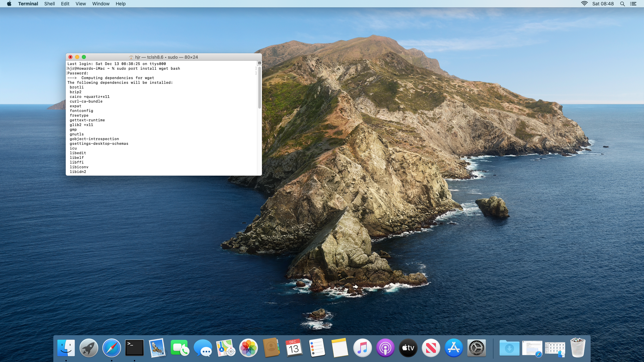Open the App Store icon

[454, 348]
